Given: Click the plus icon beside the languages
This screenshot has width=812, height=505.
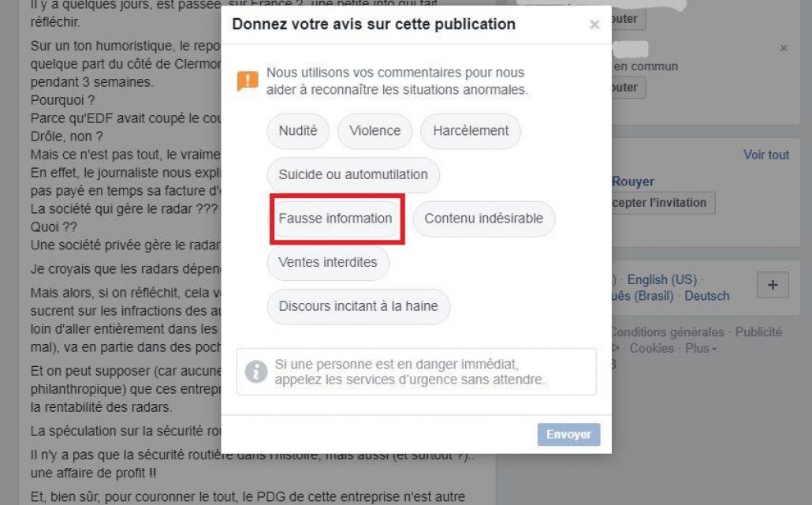Looking at the screenshot, I should [773, 285].
